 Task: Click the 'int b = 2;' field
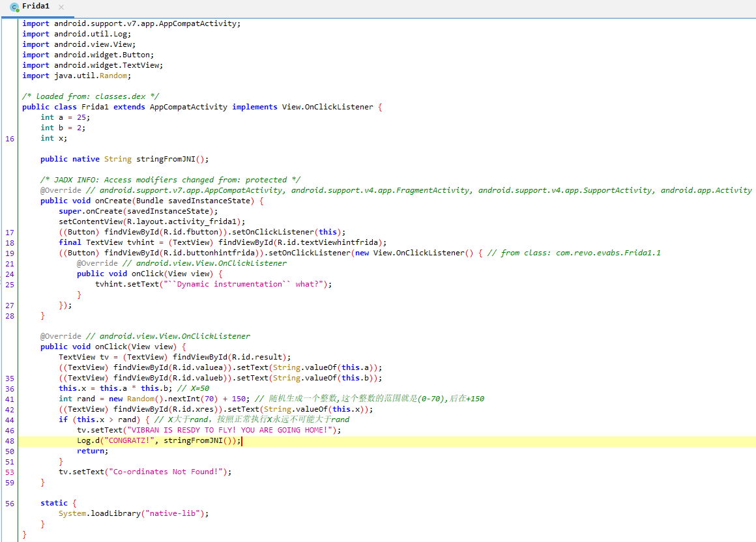coord(63,128)
